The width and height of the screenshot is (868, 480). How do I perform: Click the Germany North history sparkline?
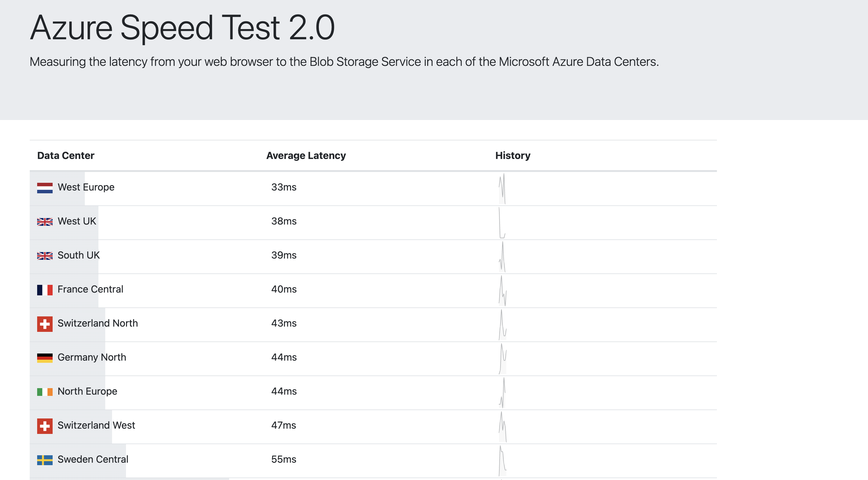tap(502, 358)
